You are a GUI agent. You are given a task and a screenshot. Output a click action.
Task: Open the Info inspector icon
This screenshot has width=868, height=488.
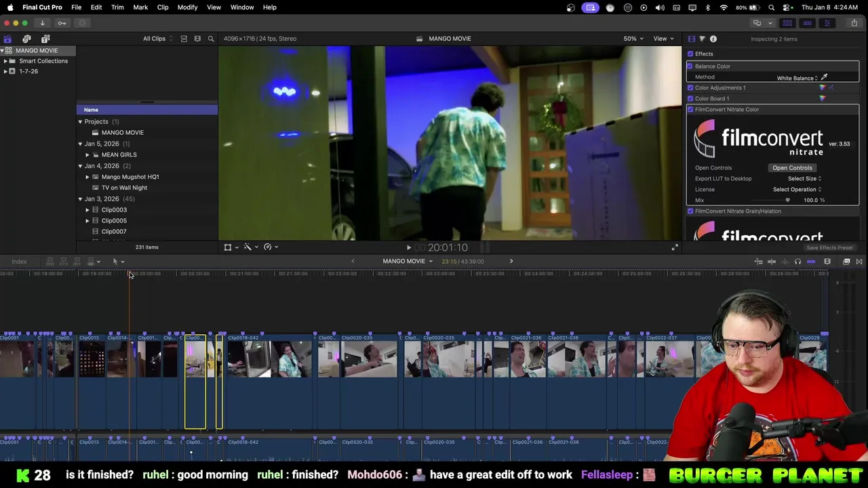pos(713,39)
